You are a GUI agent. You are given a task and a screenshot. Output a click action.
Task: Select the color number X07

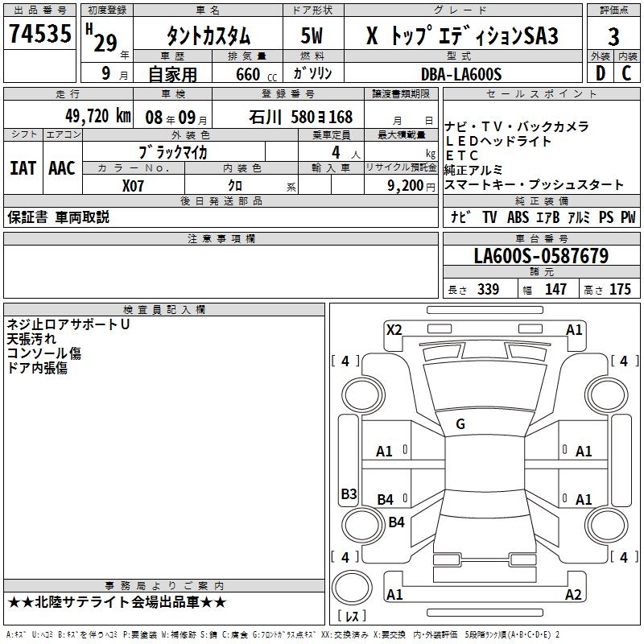(134, 184)
